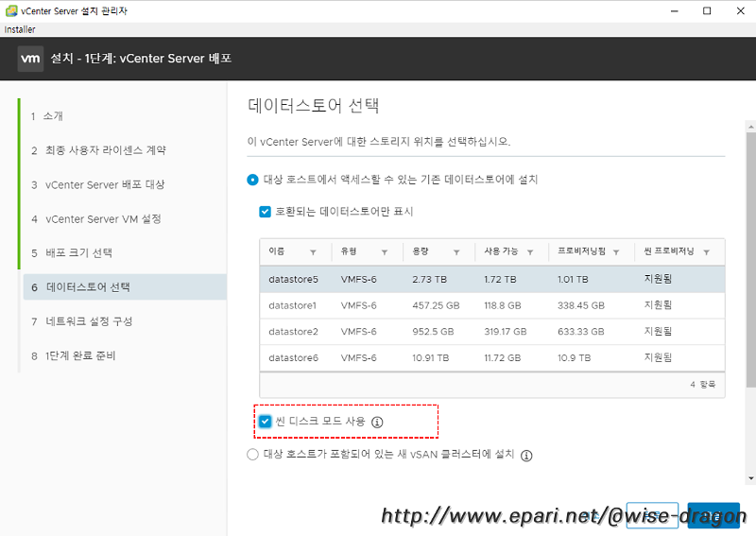Open info icon next to vSAN cluster option
This screenshot has width=756, height=536.
tap(526, 456)
